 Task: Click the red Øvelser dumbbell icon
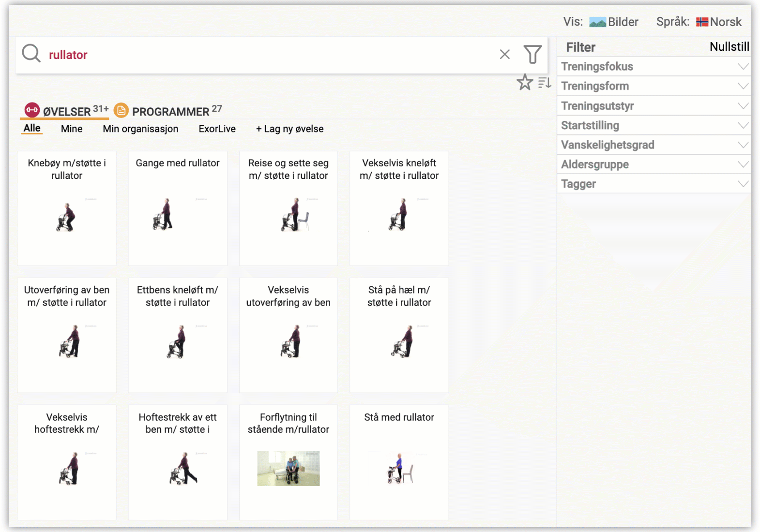tap(32, 110)
